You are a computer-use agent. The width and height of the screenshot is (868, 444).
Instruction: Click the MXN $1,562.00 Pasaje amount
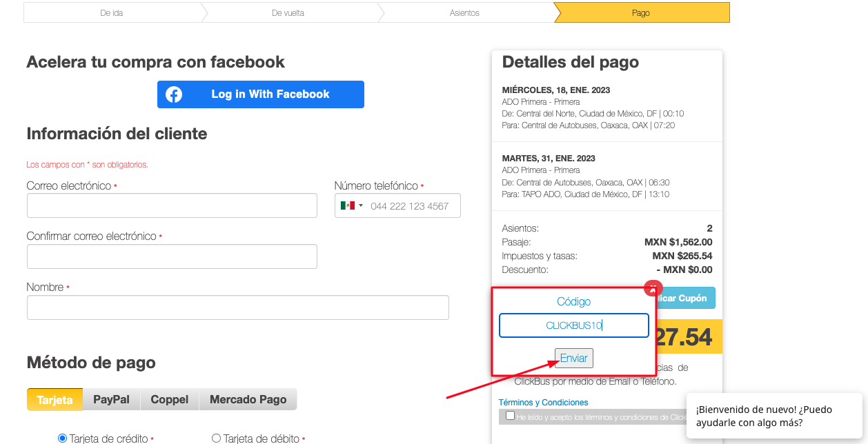(678, 242)
